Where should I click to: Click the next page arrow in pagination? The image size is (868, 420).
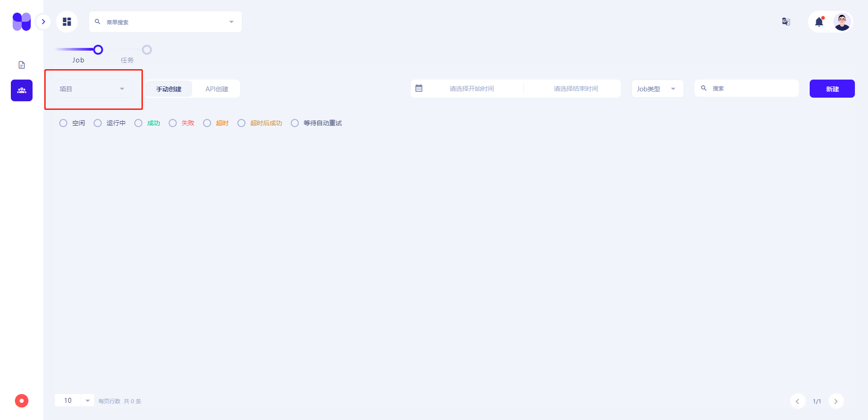836,401
